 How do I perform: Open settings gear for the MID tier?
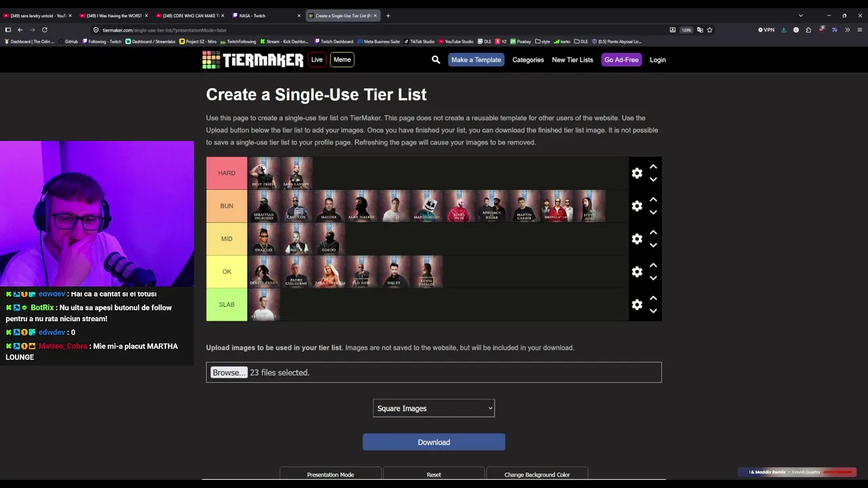pos(637,239)
